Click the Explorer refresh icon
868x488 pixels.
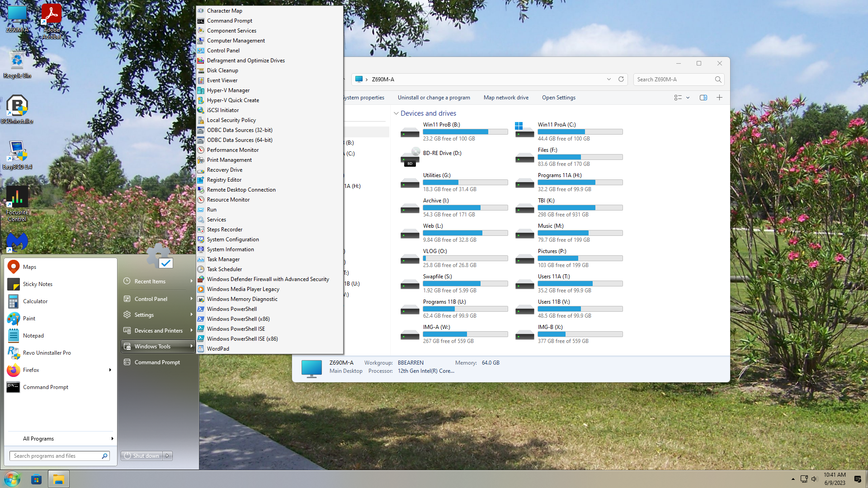coord(621,79)
